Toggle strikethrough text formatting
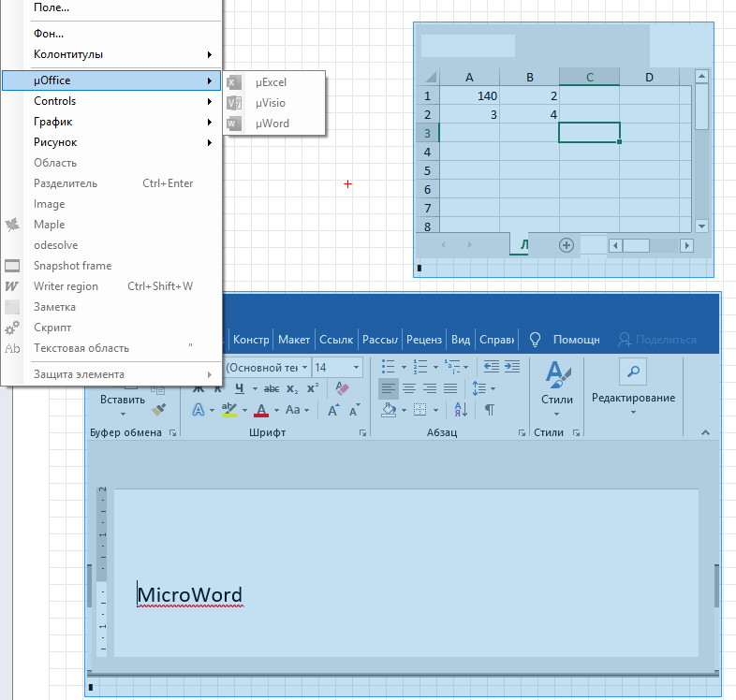Screen dimensions: 736x700 pos(272,388)
